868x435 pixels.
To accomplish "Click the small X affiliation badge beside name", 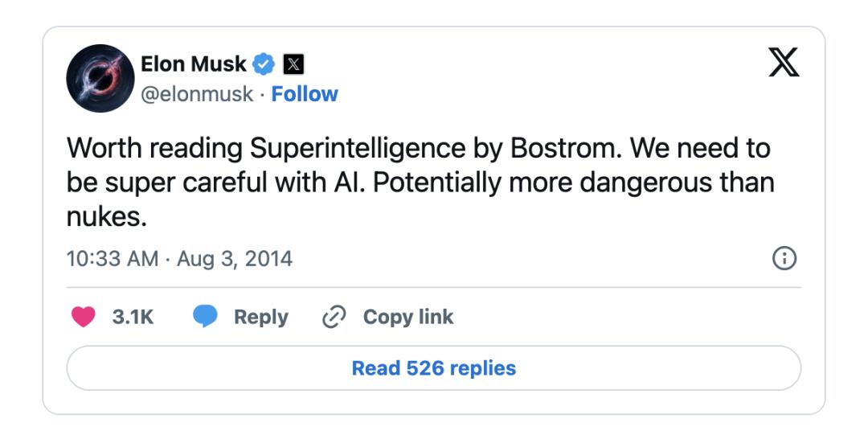I will pyautogui.click(x=294, y=64).
